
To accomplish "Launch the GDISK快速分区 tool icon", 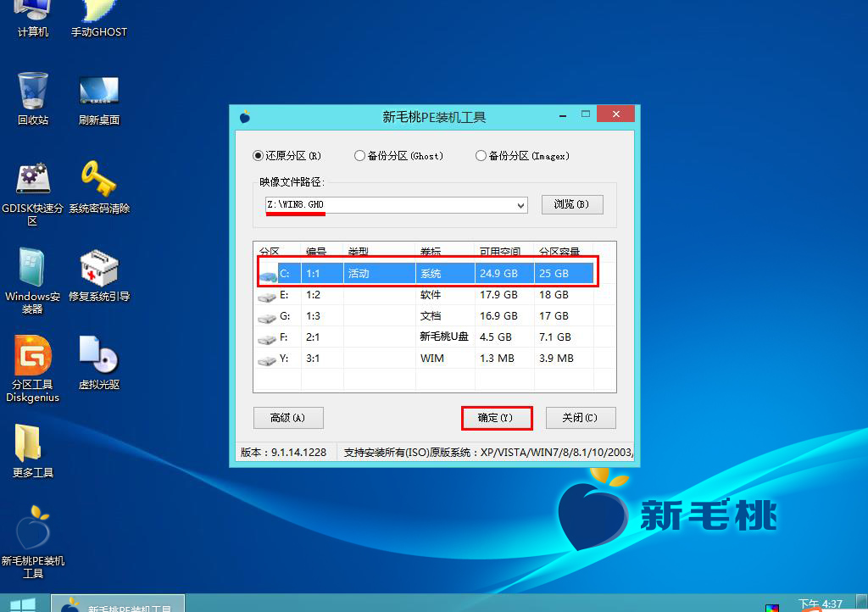I will (x=33, y=193).
